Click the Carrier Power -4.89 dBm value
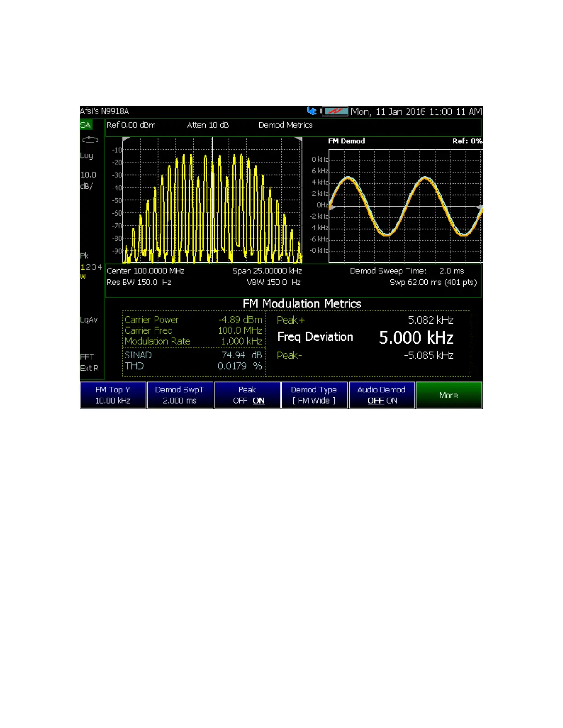The width and height of the screenshot is (563, 728). (x=240, y=319)
